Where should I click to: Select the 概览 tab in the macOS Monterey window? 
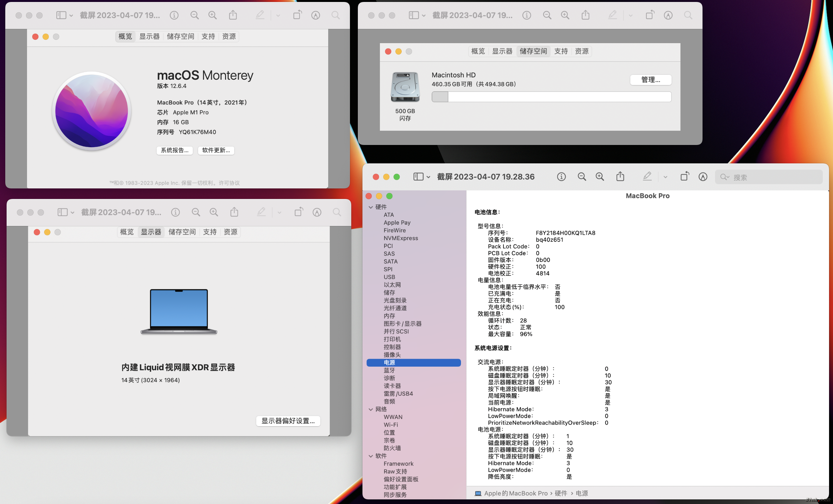[x=126, y=37]
